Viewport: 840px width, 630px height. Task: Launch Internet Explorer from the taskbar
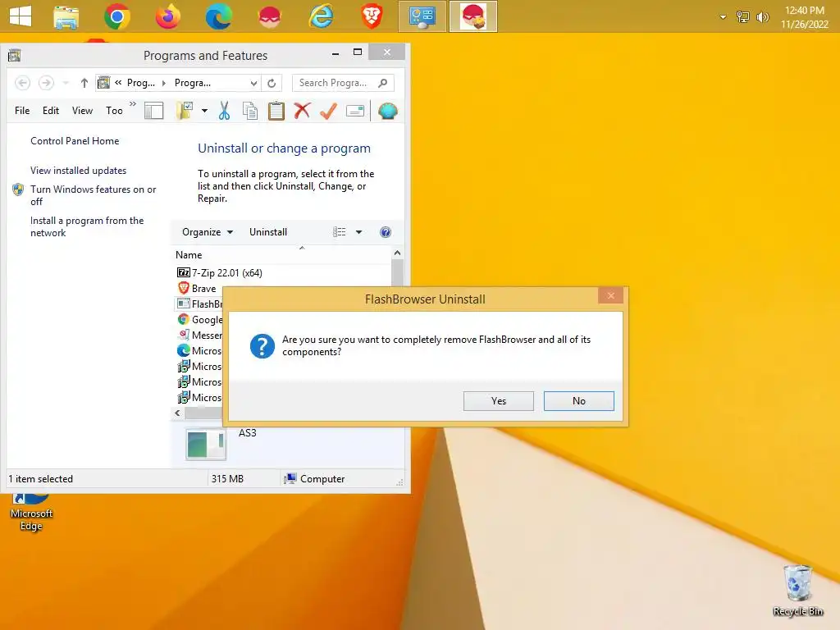321,16
